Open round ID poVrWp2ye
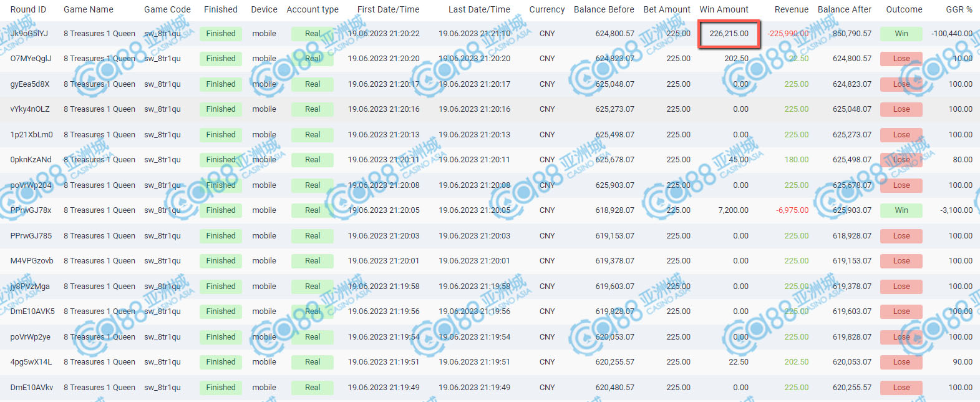This screenshot has width=980, height=402. [x=30, y=337]
